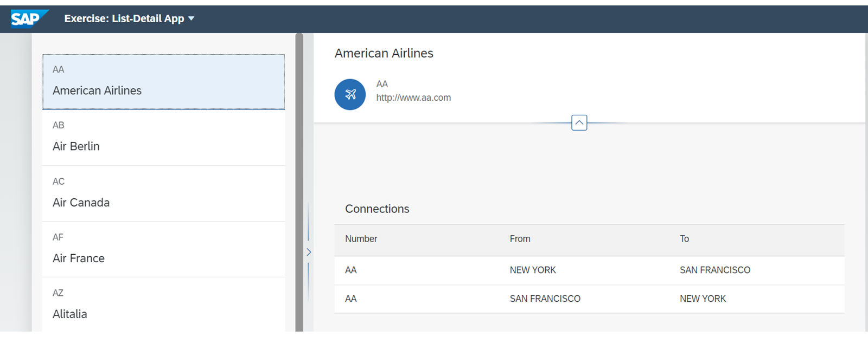Open the http://www.aa.com link
This screenshot has width=868, height=337.
[x=413, y=98]
